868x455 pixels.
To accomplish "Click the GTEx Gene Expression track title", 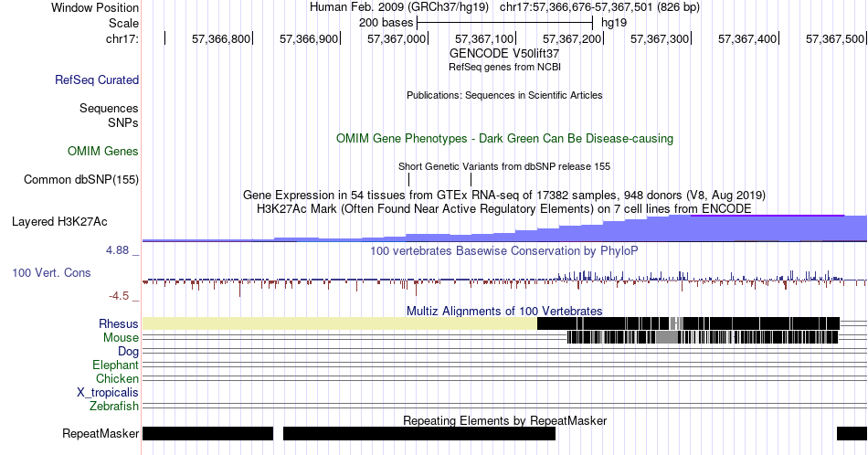I will click(x=504, y=195).
